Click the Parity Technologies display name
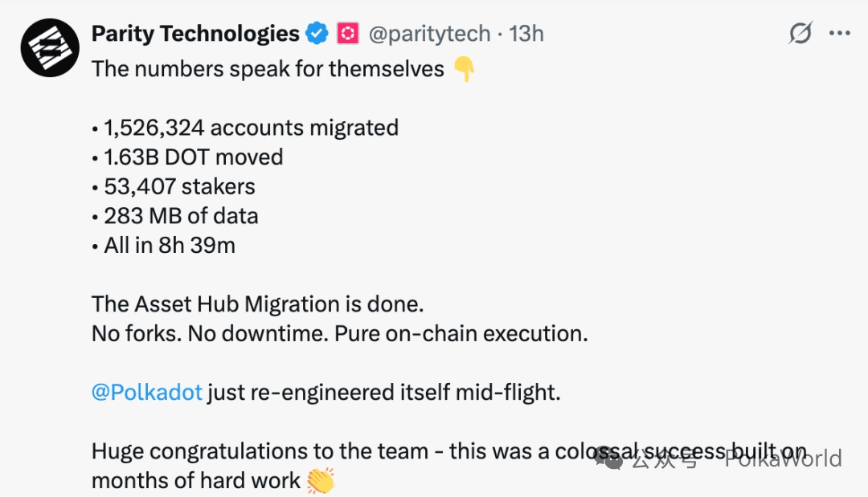The height and width of the screenshot is (497, 868). point(195,34)
